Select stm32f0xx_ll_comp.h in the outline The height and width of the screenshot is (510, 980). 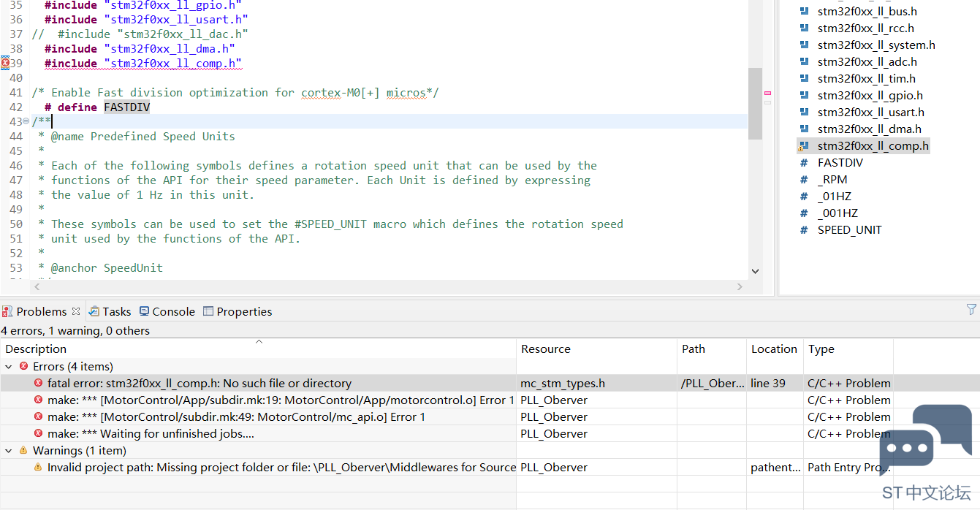click(x=873, y=146)
